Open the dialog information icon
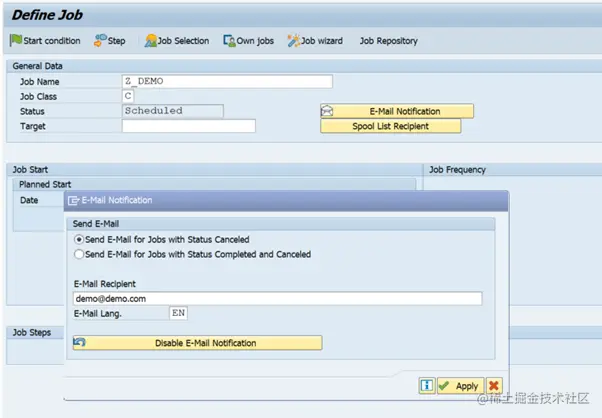This screenshot has width=602, height=418. pyautogui.click(x=427, y=385)
